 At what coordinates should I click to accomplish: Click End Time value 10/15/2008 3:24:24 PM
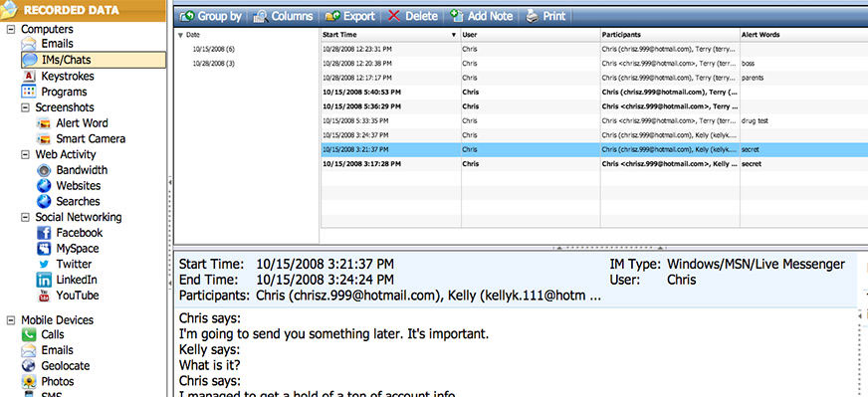(x=325, y=280)
